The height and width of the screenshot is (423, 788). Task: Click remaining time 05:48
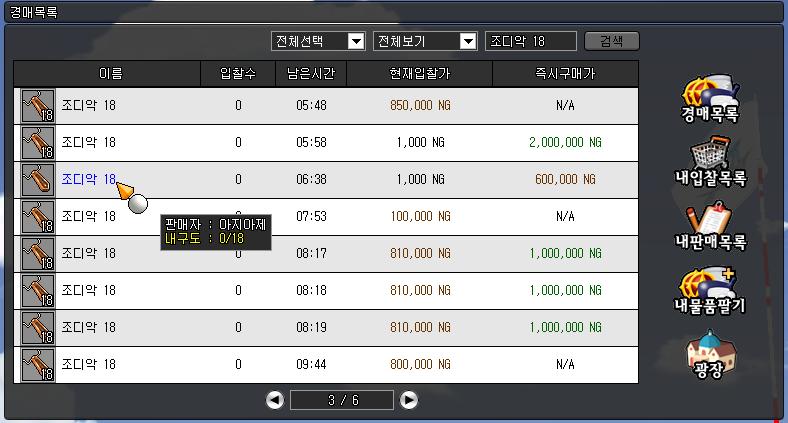[x=311, y=105]
